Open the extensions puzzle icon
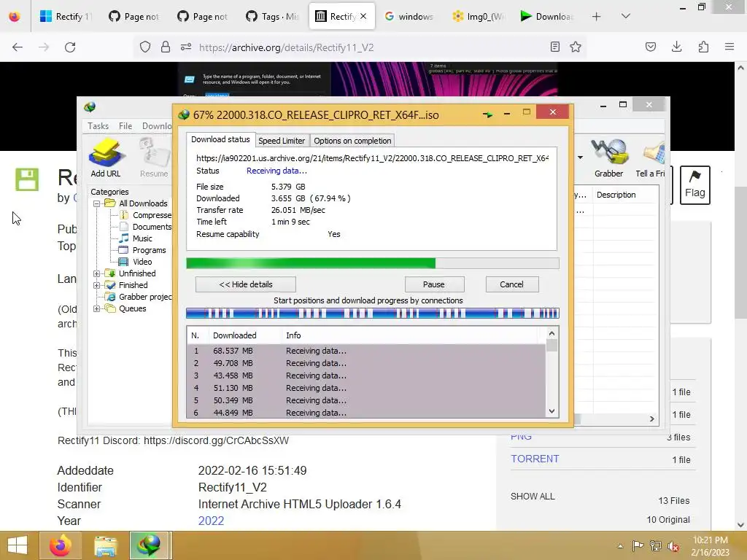This screenshot has width=747, height=560. click(x=703, y=47)
